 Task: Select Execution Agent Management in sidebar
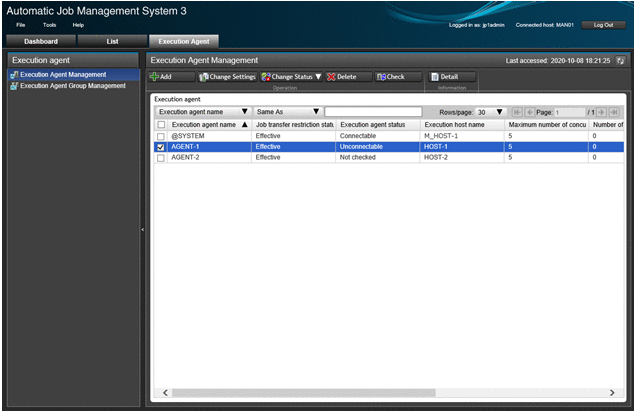point(73,75)
